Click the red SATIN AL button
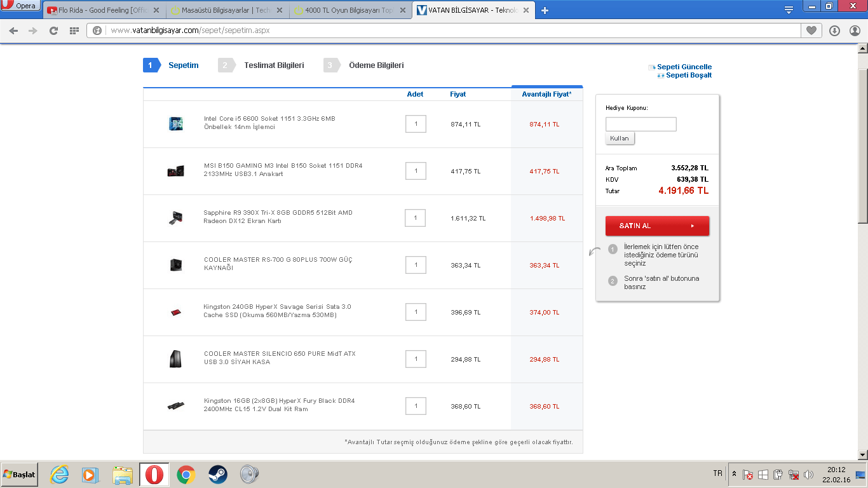Screen dimensions: 868x488 [657, 226]
